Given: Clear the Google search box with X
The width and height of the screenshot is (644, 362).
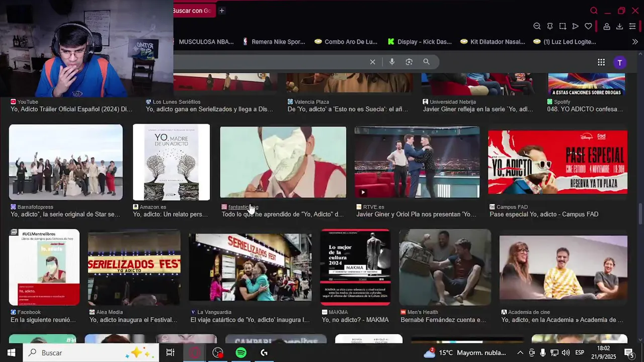Looking at the screenshot, I should point(372,62).
